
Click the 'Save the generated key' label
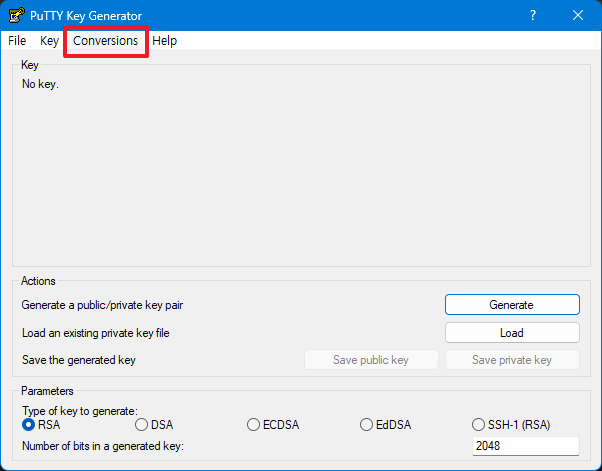click(x=79, y=360)
